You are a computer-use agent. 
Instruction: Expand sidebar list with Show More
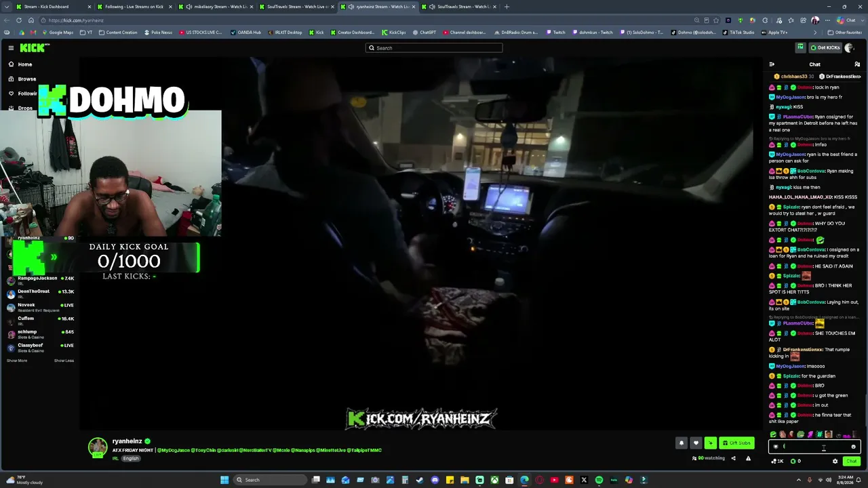17,361
